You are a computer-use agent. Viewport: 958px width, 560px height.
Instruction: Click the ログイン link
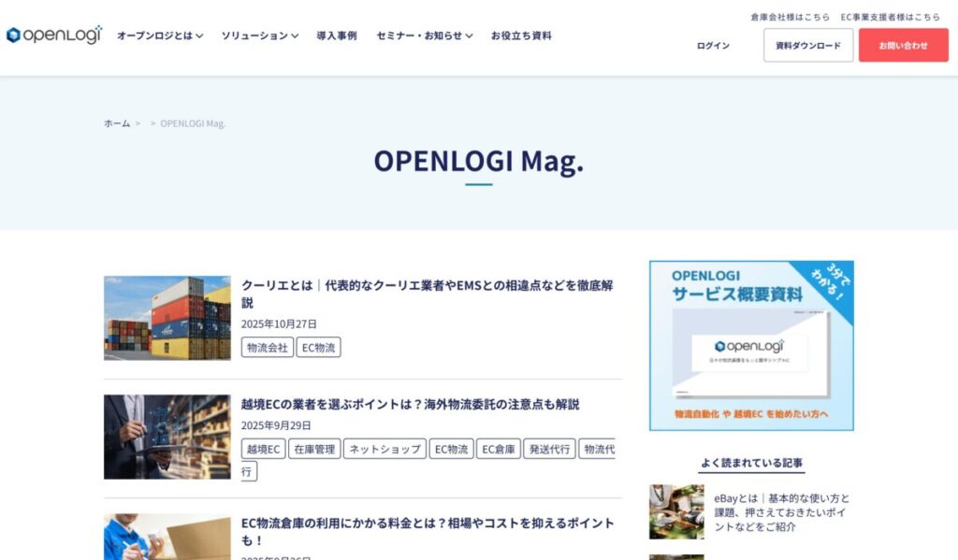point(712,44)
